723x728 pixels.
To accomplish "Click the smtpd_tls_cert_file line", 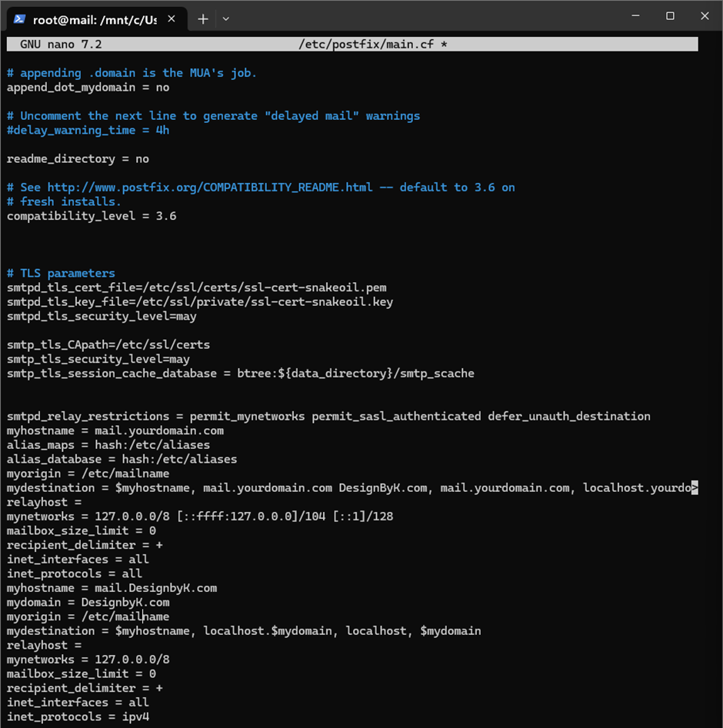I will pos(196,288).
